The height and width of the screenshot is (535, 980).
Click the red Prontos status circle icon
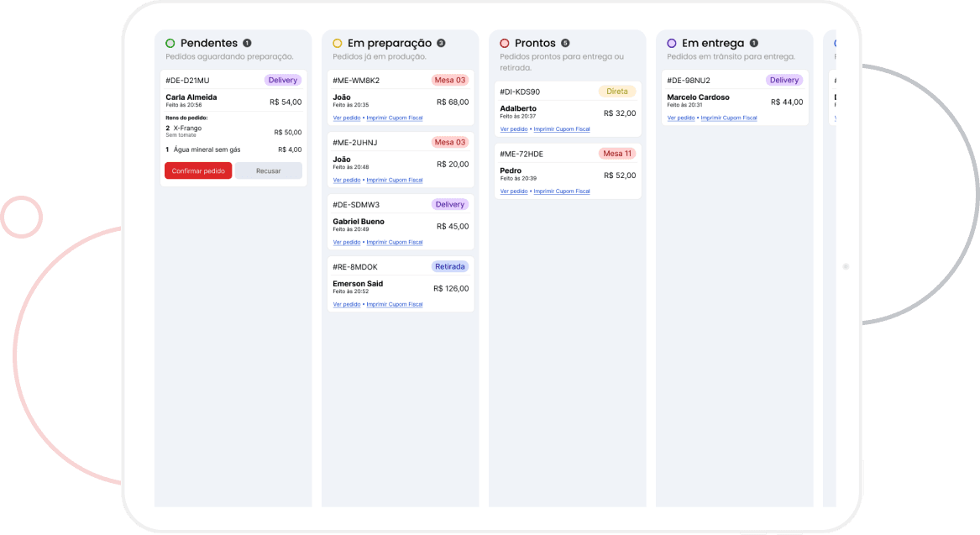(x=505, y=43)
